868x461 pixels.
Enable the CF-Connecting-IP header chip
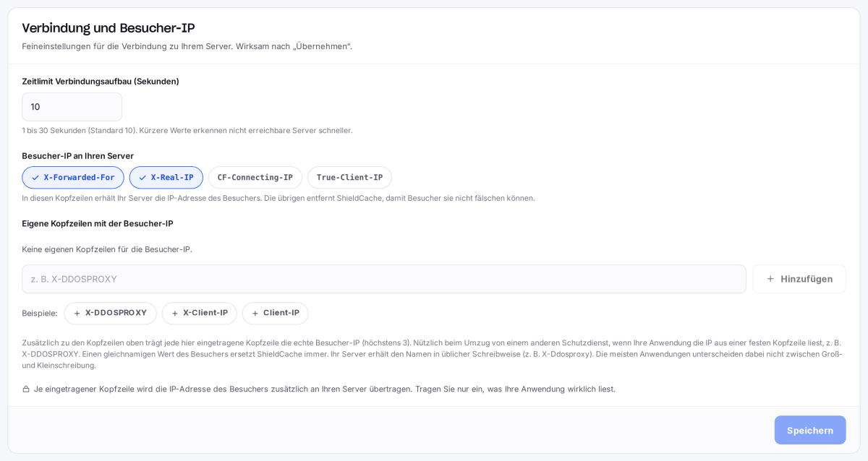(255, 178)
